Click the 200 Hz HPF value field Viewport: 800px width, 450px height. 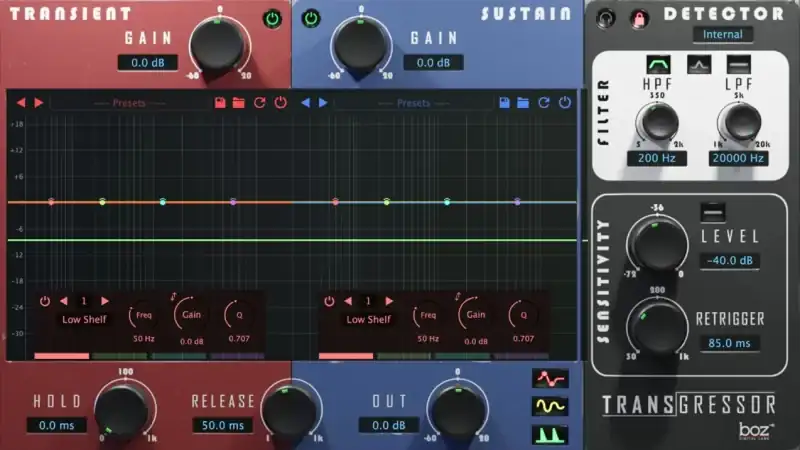pyautogui.click(x=657, y=158)
